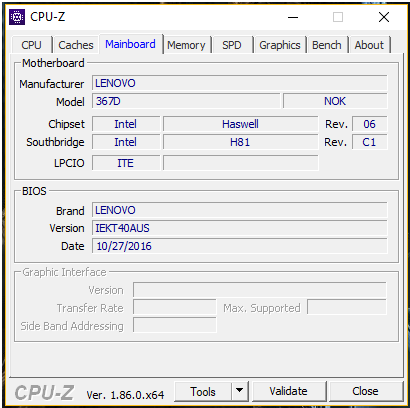Open the Tools dropdown arrow
This screenshot has width=410, height=408.
[x=239, y=391]
